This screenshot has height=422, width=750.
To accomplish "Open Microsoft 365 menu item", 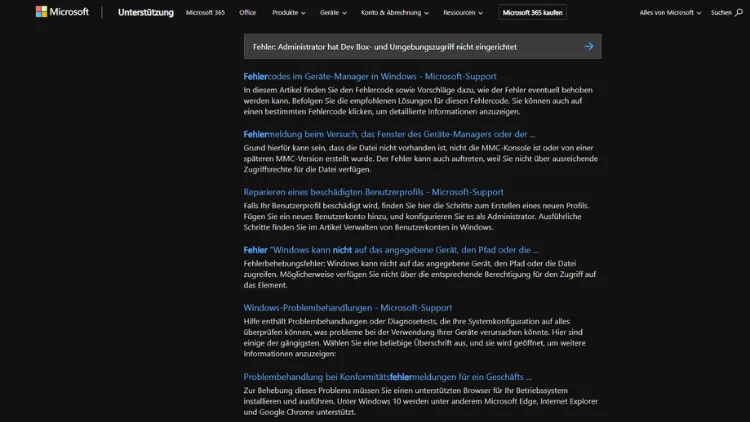I will pos(205,12).
